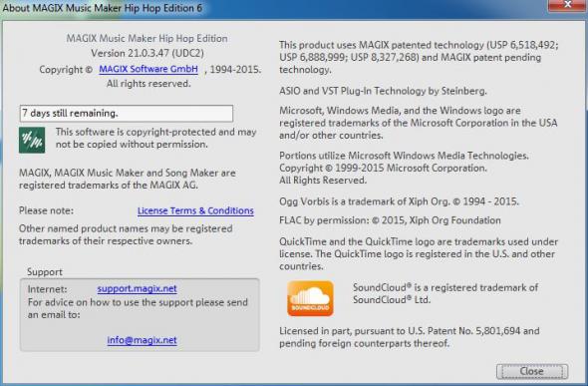588x386 pixels.
Task: Visit the support.magix.net link
Action: point(137,288)
